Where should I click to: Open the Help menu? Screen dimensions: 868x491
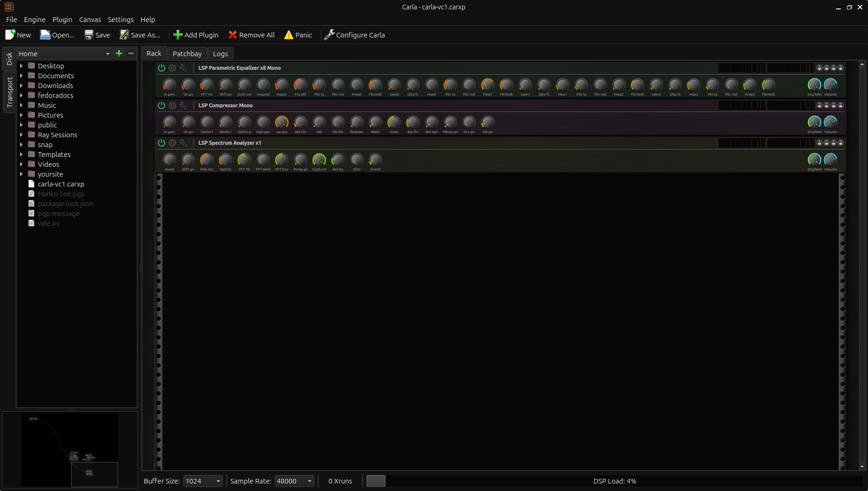[x=148, y=20]
